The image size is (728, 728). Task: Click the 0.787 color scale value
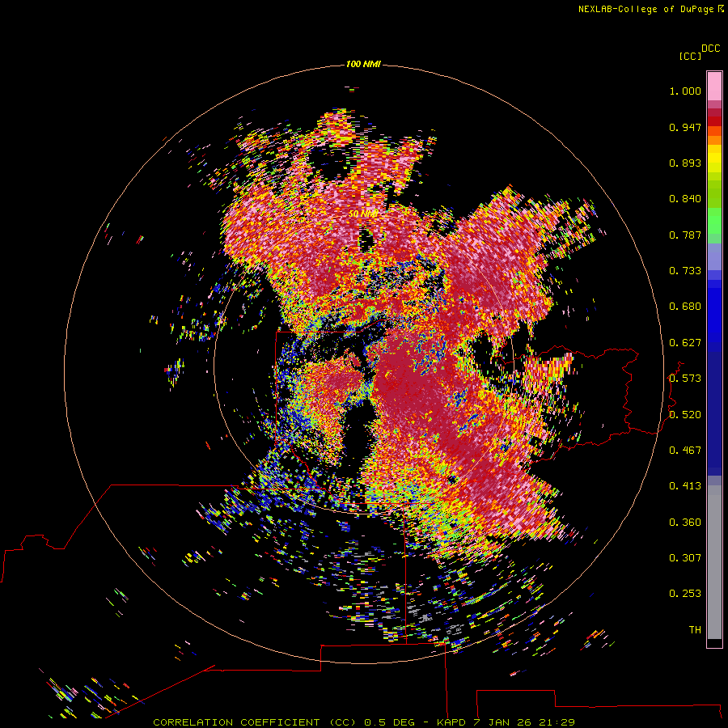(685, 235)
